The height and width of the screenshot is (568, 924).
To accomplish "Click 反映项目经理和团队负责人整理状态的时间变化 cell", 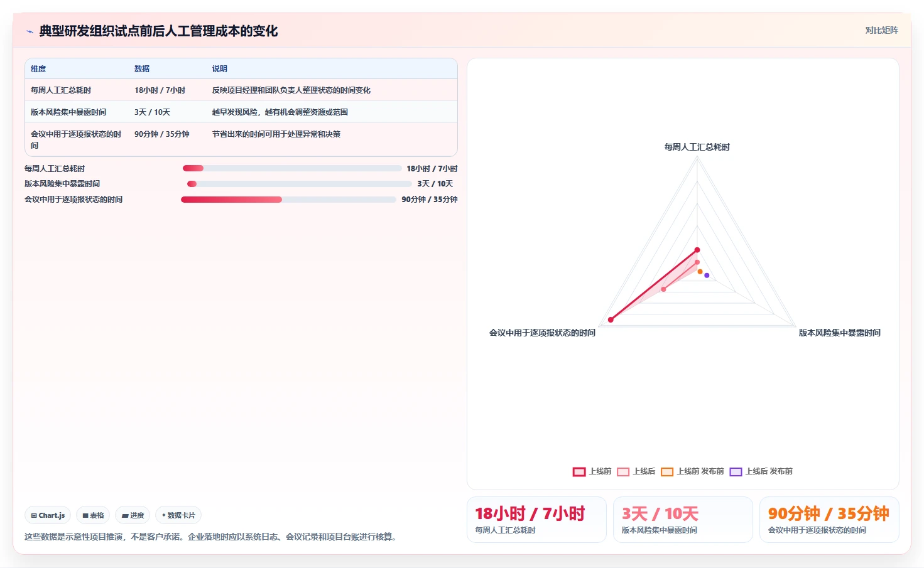I will [291, 90].
